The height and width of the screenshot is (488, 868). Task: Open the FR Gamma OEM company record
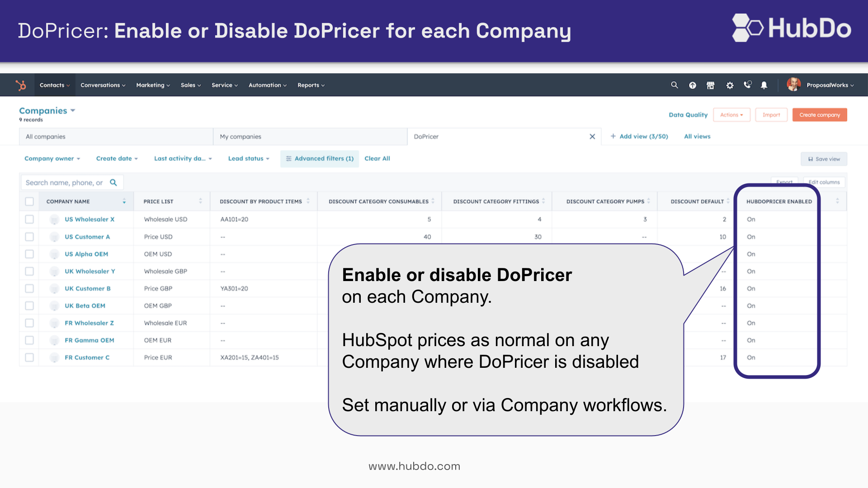[90, 340]
